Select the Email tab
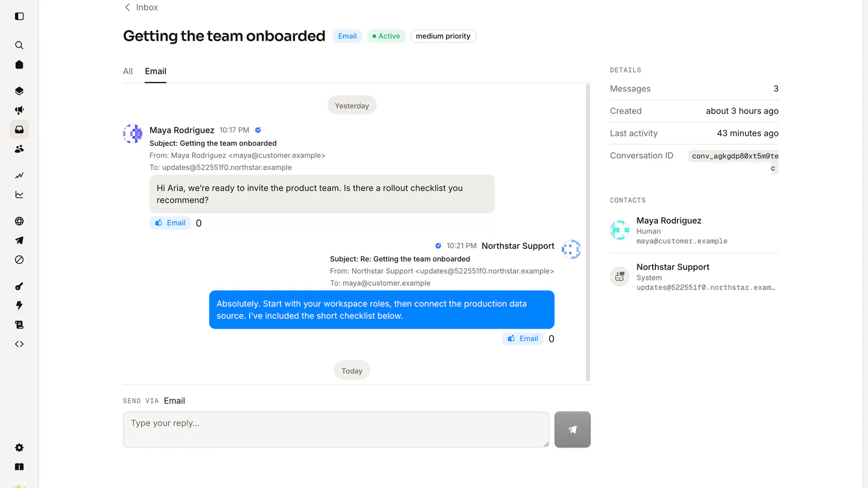The image size is (868, 488). tap(156, 71)
